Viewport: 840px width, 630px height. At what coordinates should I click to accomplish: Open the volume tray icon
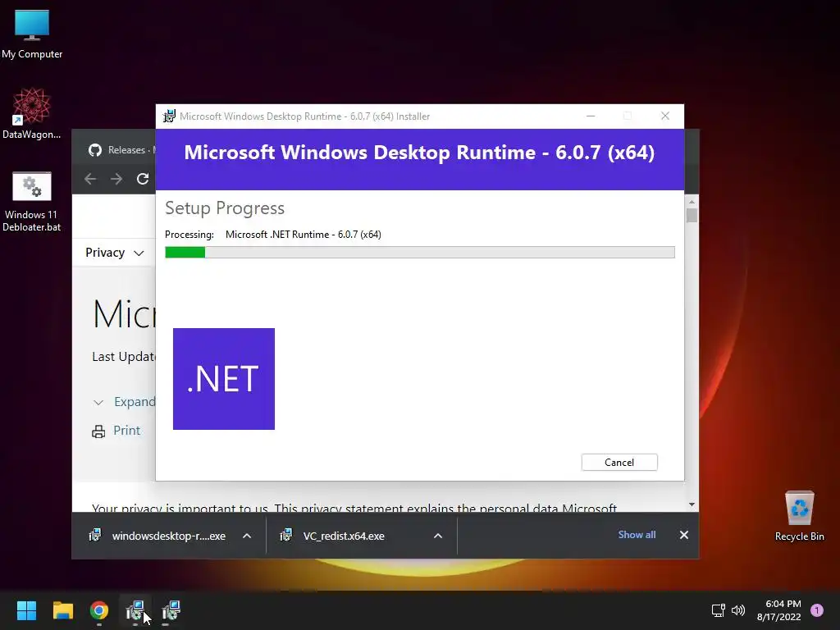[x=738, y=610]
